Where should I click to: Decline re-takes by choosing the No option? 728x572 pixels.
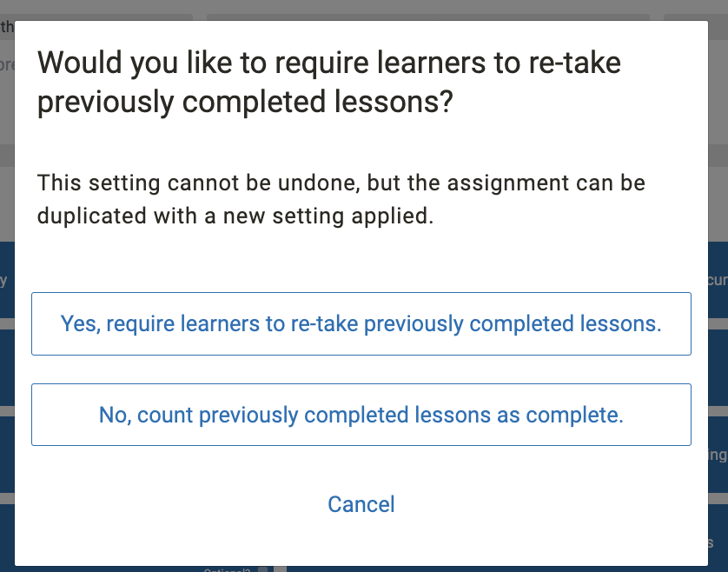(x=361, y=415)
